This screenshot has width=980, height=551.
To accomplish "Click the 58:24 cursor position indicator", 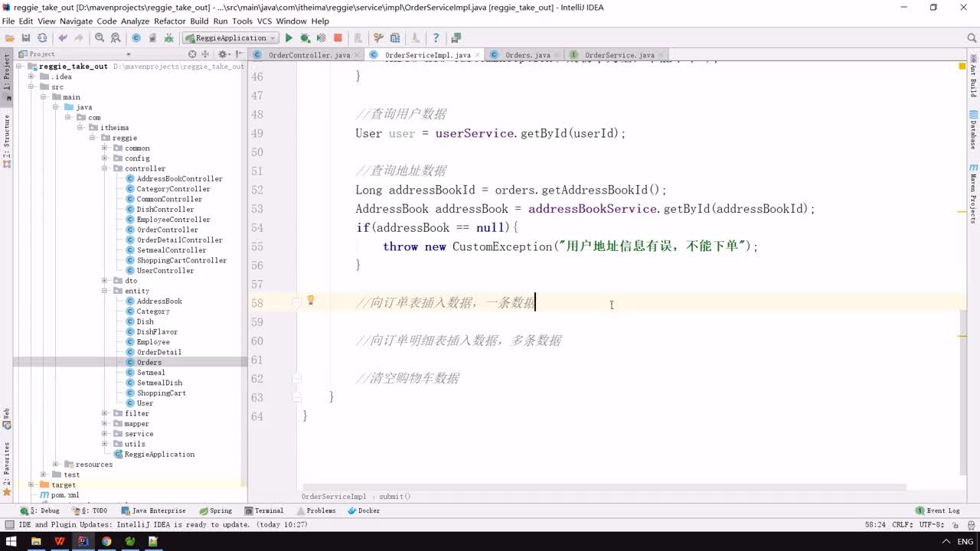I will click(x=876, y=524).
